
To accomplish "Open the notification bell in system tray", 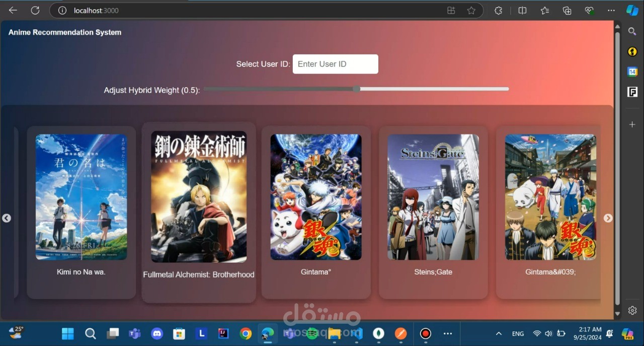I will click(610, 333).
